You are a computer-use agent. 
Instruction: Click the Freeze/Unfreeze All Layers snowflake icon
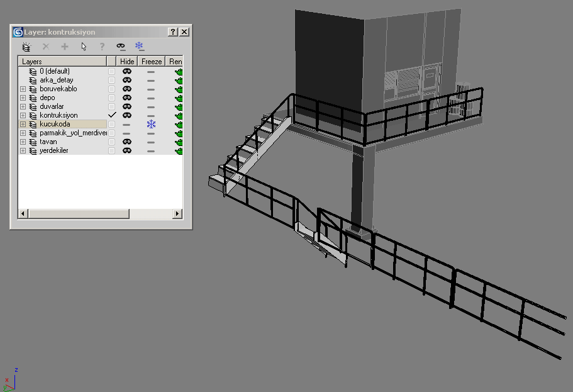tap(140, 47)
